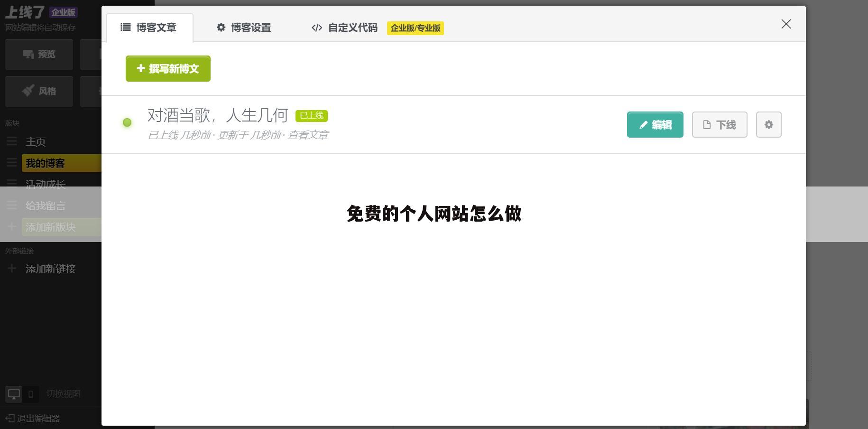Switch to mobile view in 切换视图
Viewport: 868px width, 429px height.
[31, 394]
